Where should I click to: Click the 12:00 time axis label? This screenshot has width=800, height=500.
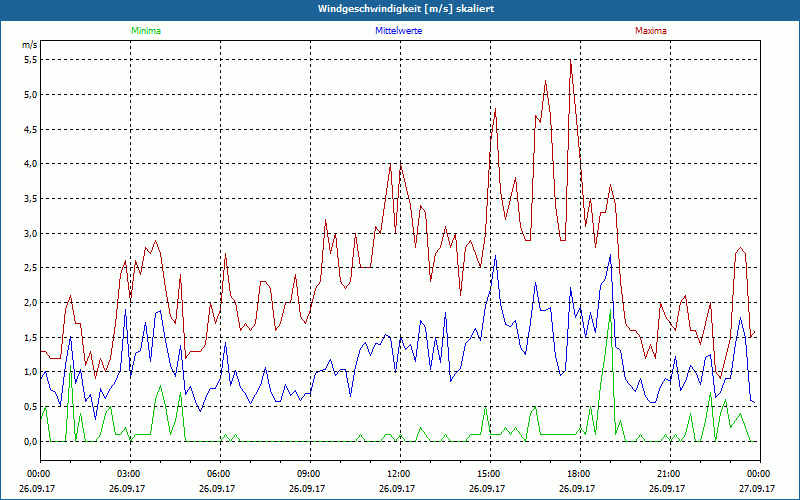point(399,474)
